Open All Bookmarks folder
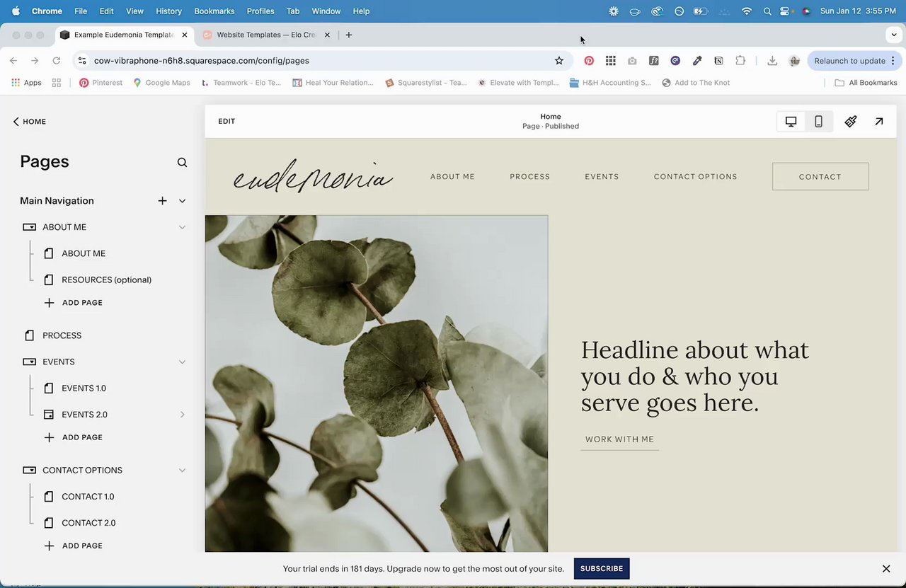This screenshot has height=588, width=906. [866, 83]
